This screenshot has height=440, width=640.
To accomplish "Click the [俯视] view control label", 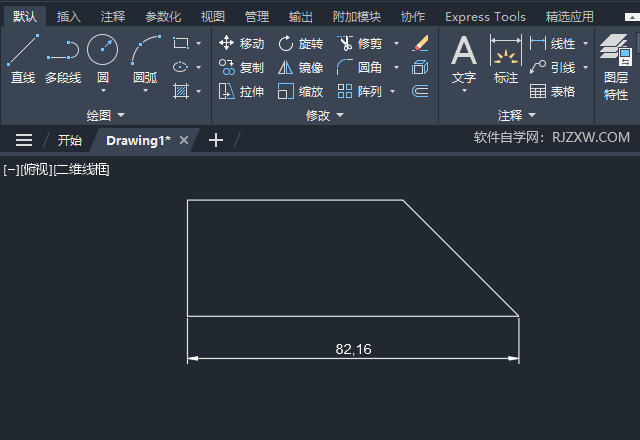I will 36,169.
